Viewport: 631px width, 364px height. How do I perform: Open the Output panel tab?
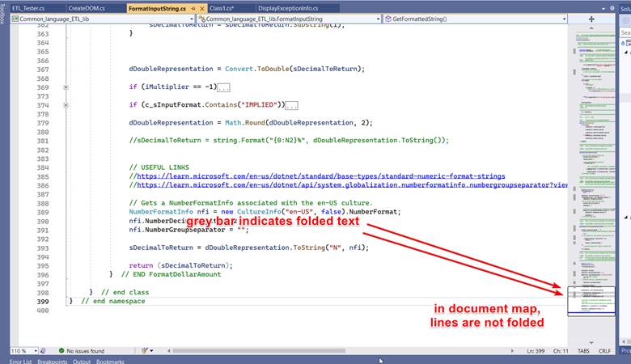82,362
